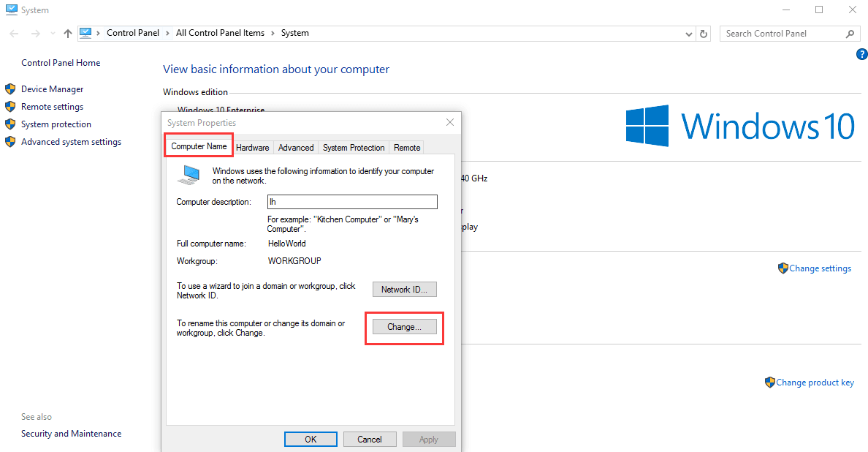Click the search magnifier icon
Screen dimensions: 868x452
pos(850,34)
